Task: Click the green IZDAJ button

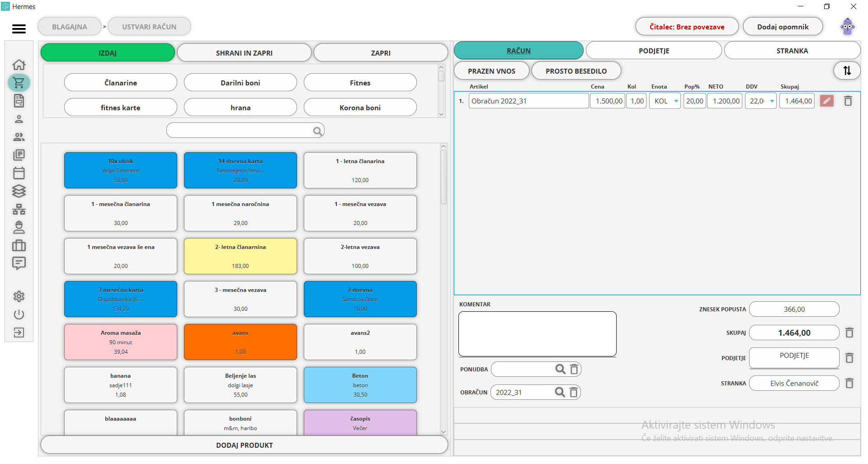Action: point(108,53)
